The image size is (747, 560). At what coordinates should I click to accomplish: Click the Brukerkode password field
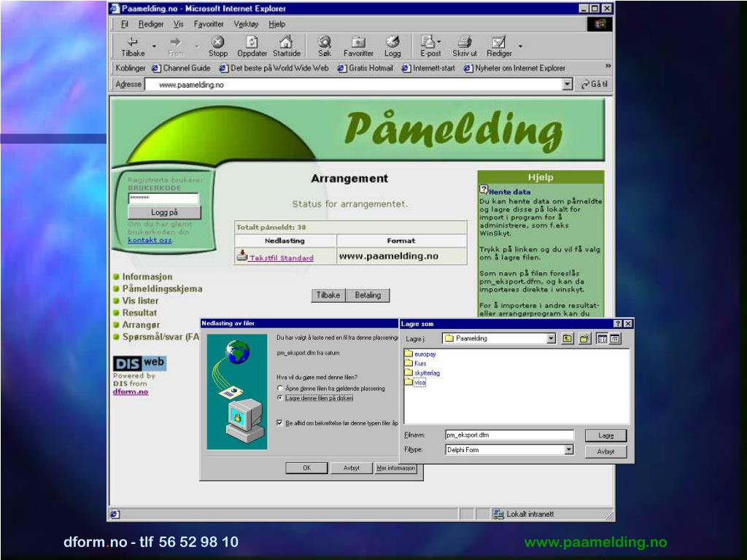pyautogui.click(x=163, y=198)
